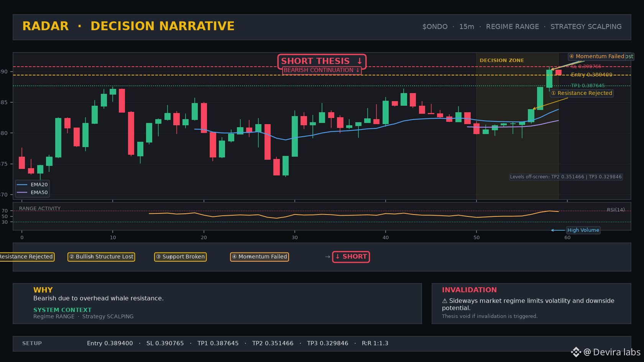Click the EMA20 blue line legend swatch

22,185
